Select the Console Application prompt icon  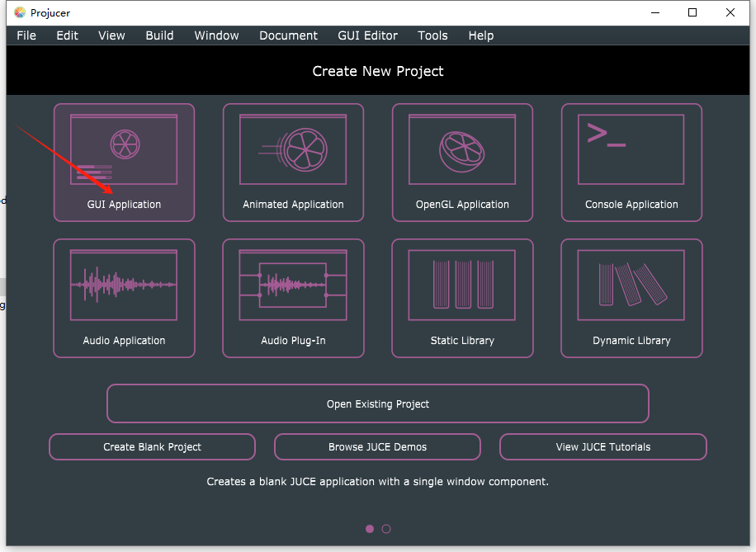click(x=631, y=149)
